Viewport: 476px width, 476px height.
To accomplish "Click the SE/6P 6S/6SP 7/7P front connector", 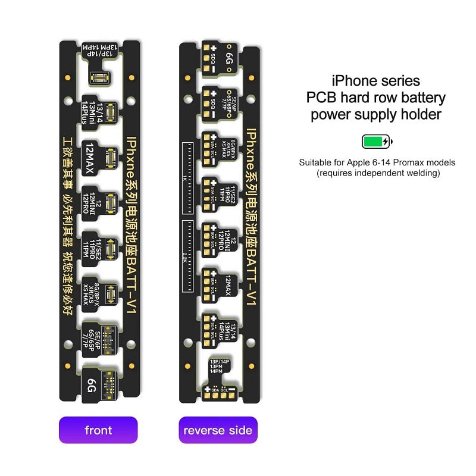I will pyautogui.click(x=99, y=340).
